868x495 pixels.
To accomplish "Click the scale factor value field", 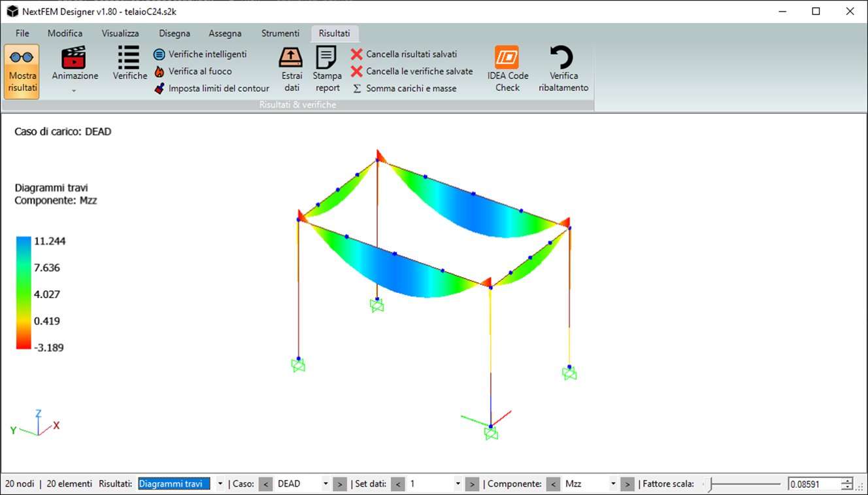I will coord(814,484).
